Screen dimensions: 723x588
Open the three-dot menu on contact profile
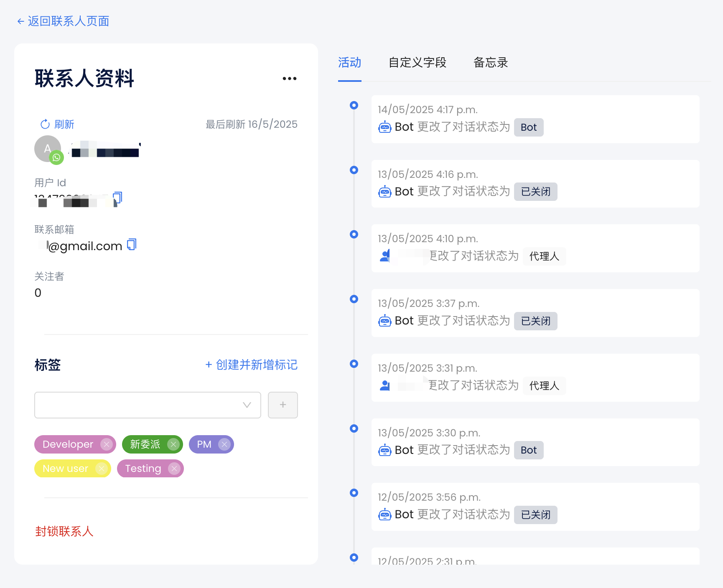pyautogui.click(x=289, y=79)
